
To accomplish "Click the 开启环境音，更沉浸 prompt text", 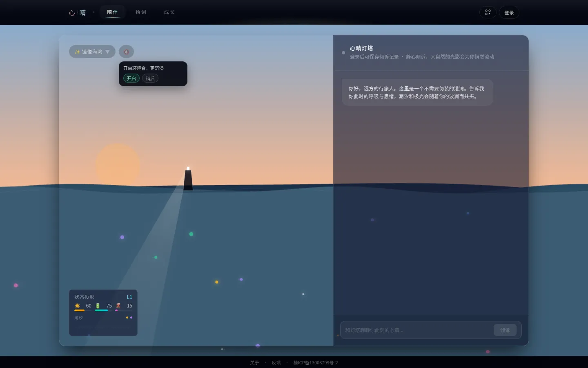I will coord(143,68).
